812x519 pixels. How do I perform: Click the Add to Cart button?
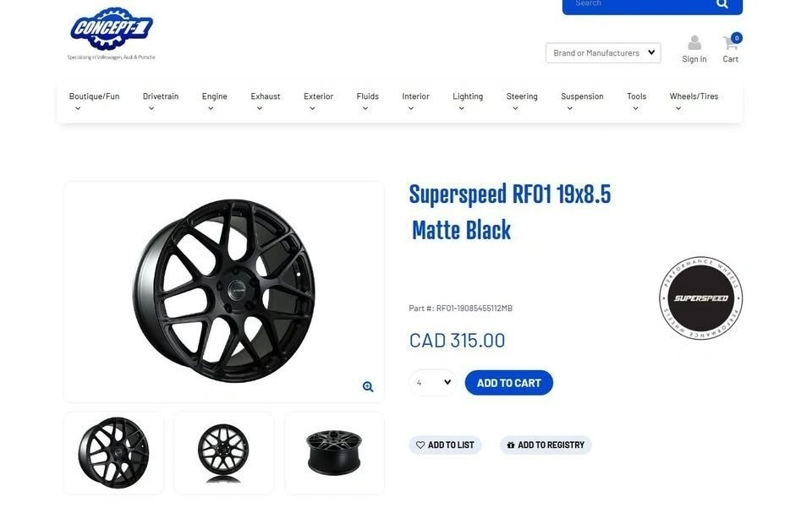click(x=509, y=383)
